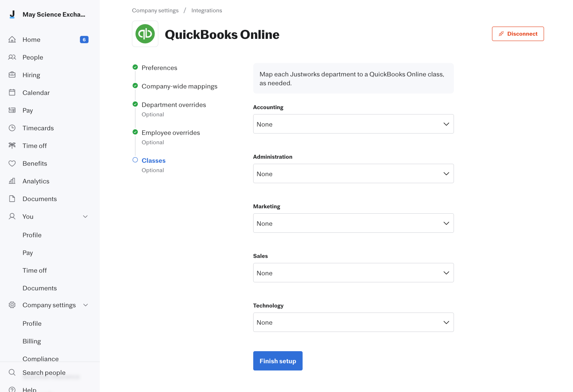
Task: Open Home via house icon
Action: pos(12,39)
